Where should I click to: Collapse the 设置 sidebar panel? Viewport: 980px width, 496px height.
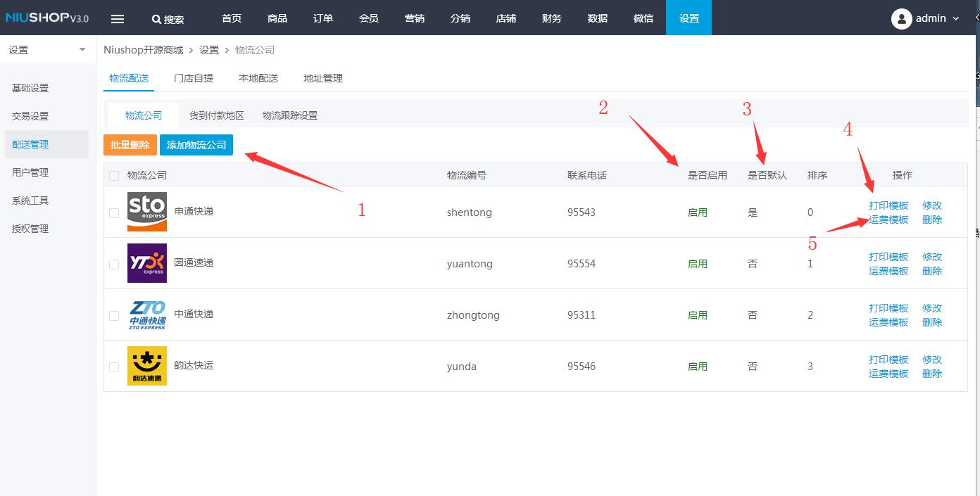[82, 50]
